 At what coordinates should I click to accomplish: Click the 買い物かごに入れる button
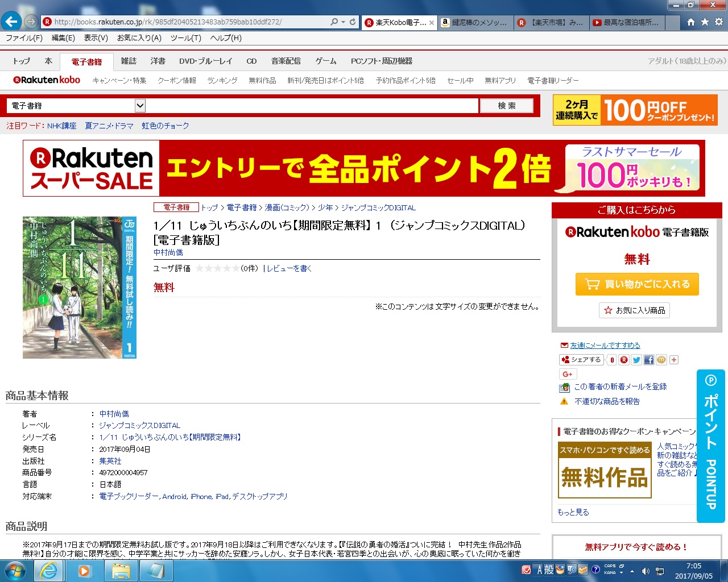[637, 284]
